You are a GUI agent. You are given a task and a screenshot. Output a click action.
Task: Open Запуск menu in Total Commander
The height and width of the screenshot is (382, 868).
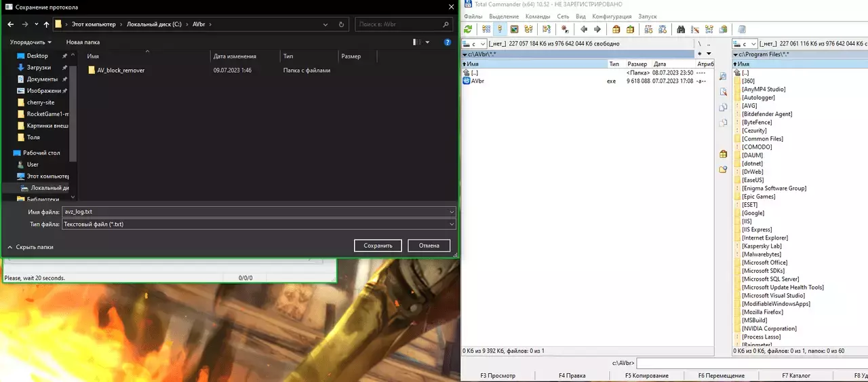(648, 16)
